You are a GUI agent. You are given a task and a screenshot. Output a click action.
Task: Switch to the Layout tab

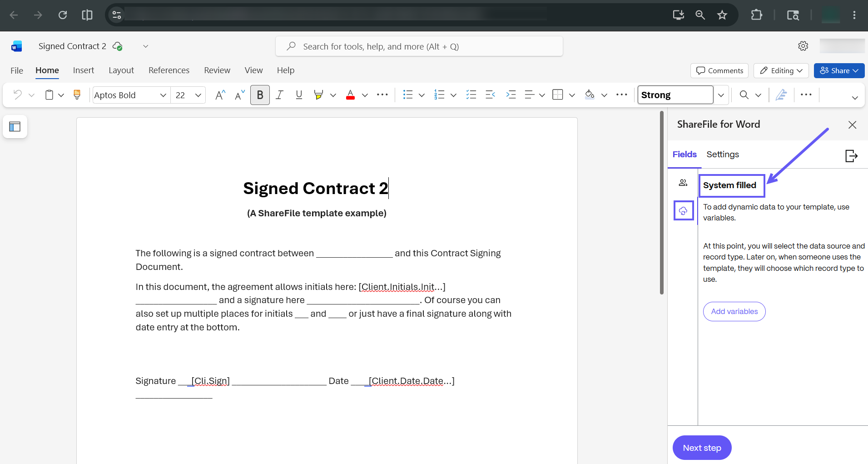pos(121,70)
